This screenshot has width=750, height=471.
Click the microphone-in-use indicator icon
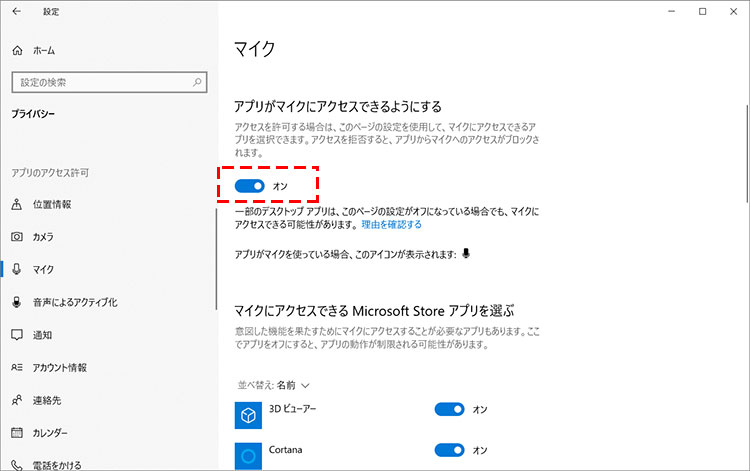click(x=466, y=253)
